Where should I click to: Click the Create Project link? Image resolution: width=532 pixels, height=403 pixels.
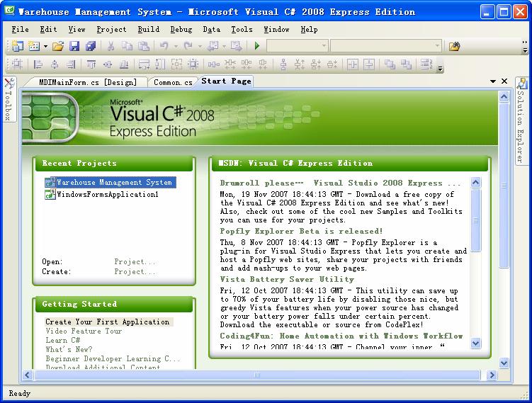135,271
